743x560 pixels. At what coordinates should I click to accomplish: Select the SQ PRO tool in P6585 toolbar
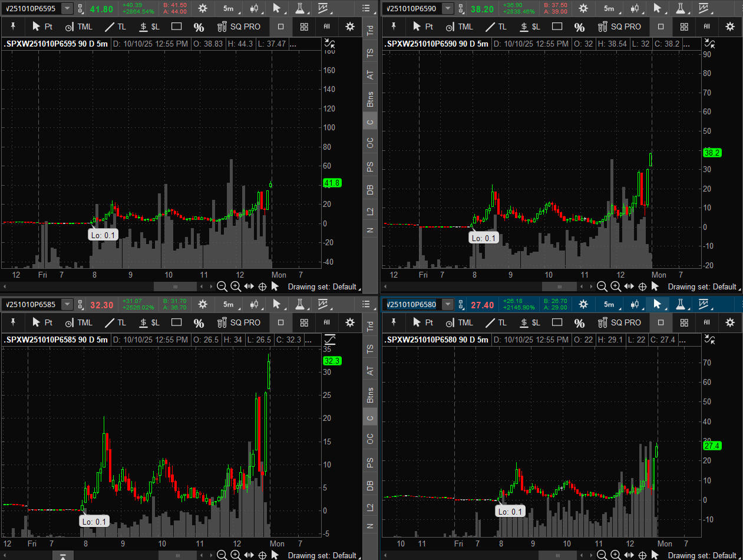[x=239, y=322]
